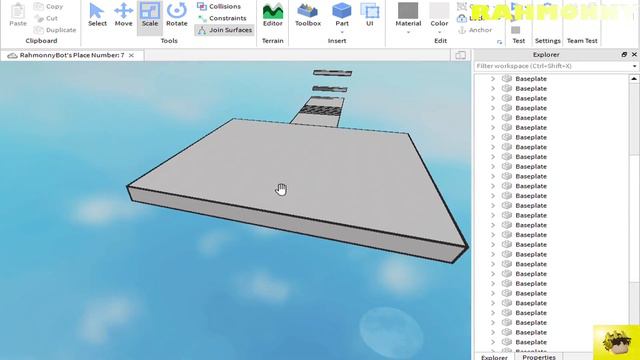Screen dimensions: 640x360
Task: Open the UI insert tool
Action: coord(370,15)
